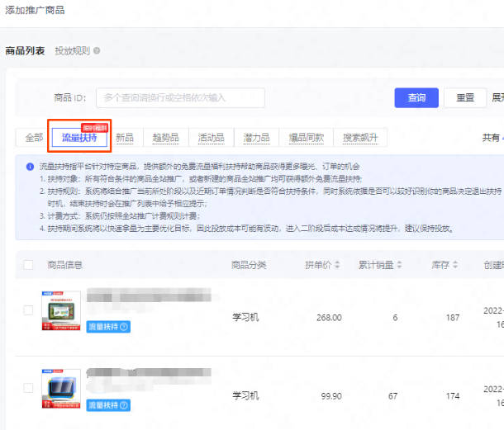Screen dimensions: 504x430
Task: Select the 爆品同款 tab
Action: click(307, 138)
